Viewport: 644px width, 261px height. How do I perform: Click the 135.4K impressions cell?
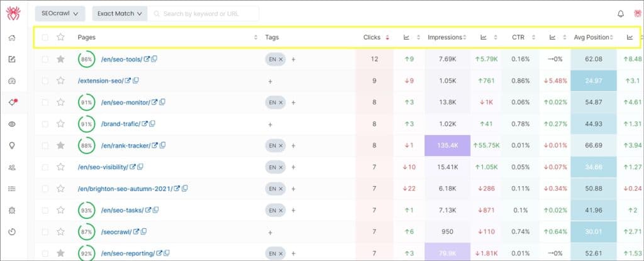pyautogui.click(x=447, y=145)
